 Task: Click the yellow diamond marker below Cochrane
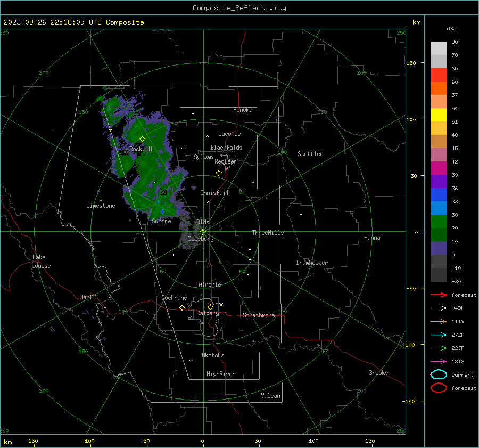[x=182, y=307]
